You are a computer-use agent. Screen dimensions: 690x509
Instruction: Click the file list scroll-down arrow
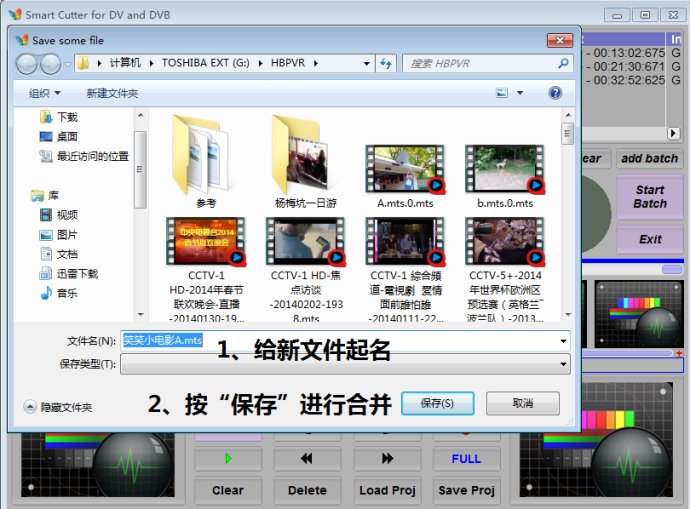pyautogui.click(x=568, y=315)
